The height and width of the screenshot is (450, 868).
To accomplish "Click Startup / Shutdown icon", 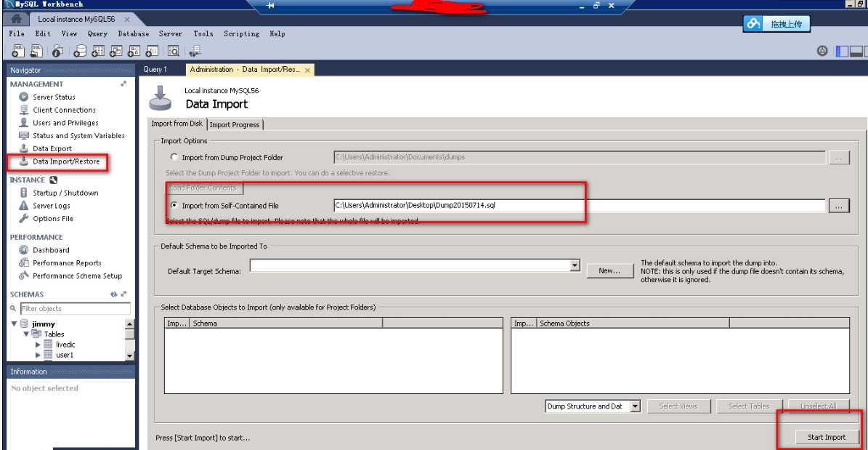I will point(23,193).
